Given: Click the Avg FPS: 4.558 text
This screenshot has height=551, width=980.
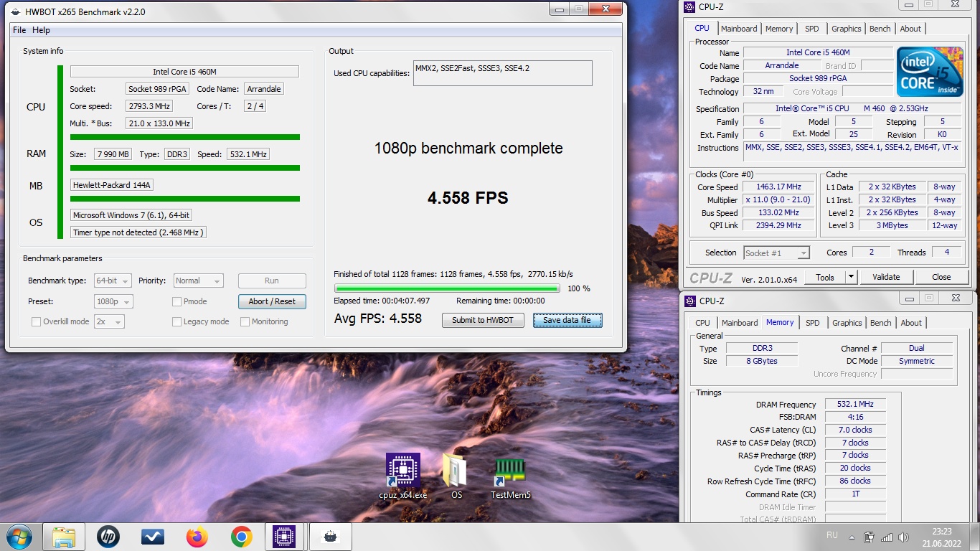Looking at the screenshot, I should point(378,319).
